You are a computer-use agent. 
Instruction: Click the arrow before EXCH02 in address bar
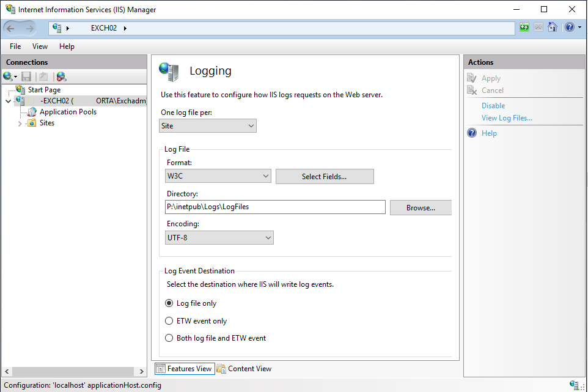68,28
